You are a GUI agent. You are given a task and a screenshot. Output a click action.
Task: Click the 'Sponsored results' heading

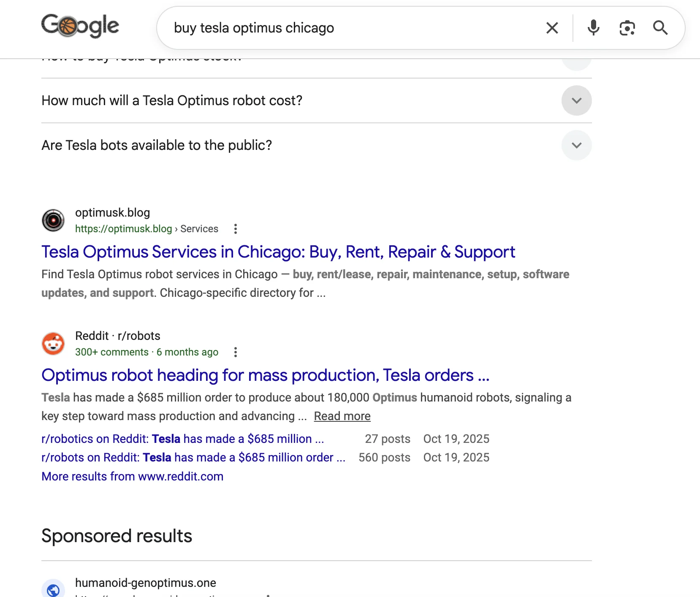point(117,536)
